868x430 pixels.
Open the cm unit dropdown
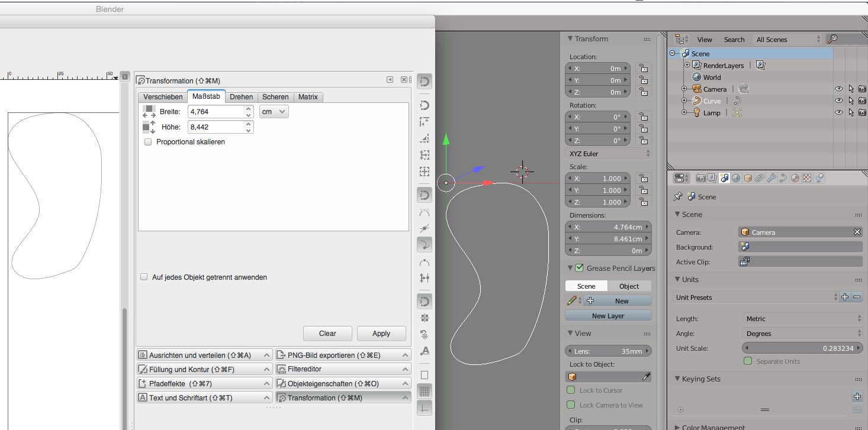coord(274,112)
